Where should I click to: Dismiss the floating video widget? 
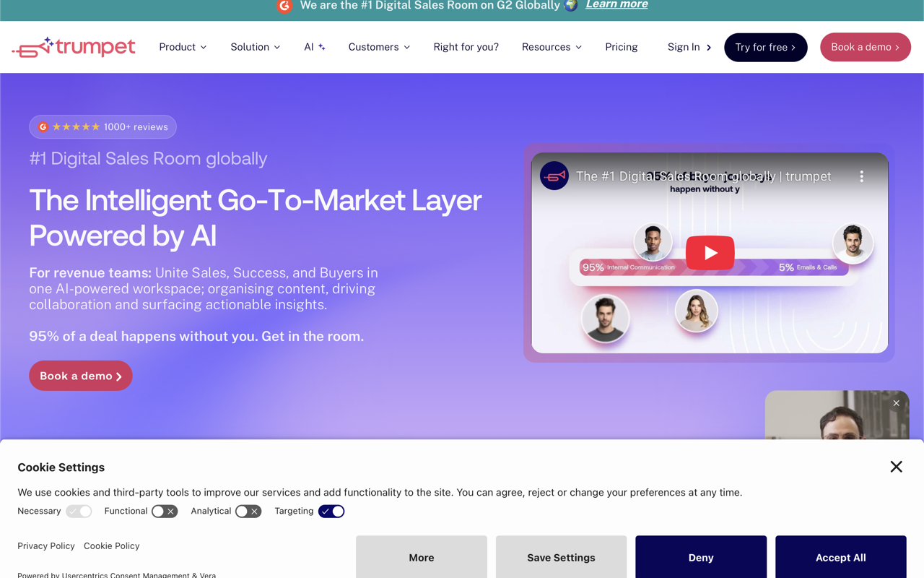(x=896, y=403)
